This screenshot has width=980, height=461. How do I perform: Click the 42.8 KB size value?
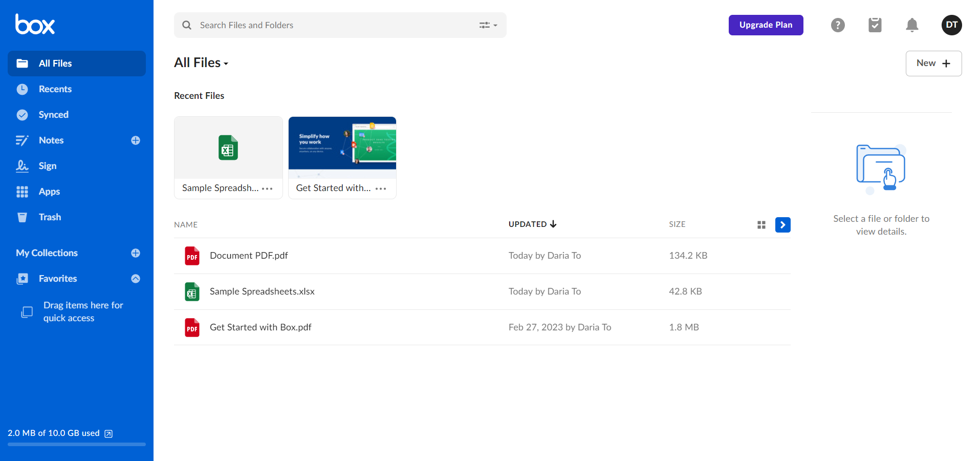click(686, 291)
